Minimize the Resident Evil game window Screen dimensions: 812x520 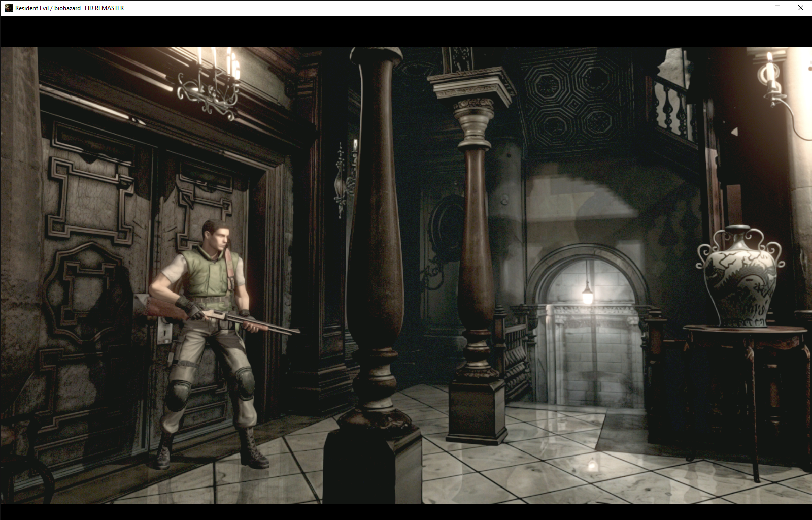(754, 8)
